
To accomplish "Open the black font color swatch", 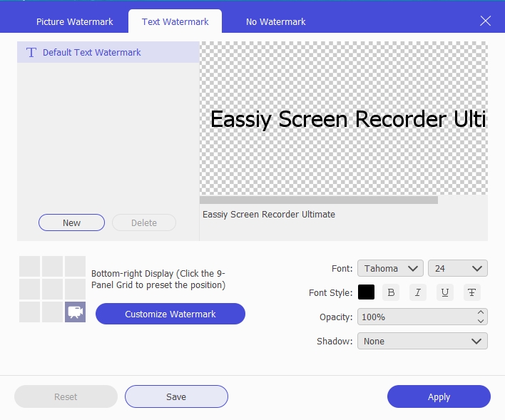I will pyautogui.click(x=366, y=292).
